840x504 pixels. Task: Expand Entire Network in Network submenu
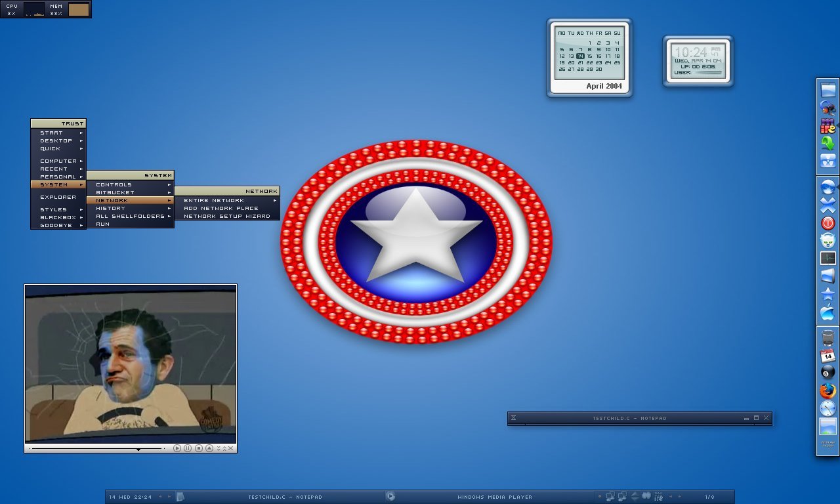[x=227, y=200]
